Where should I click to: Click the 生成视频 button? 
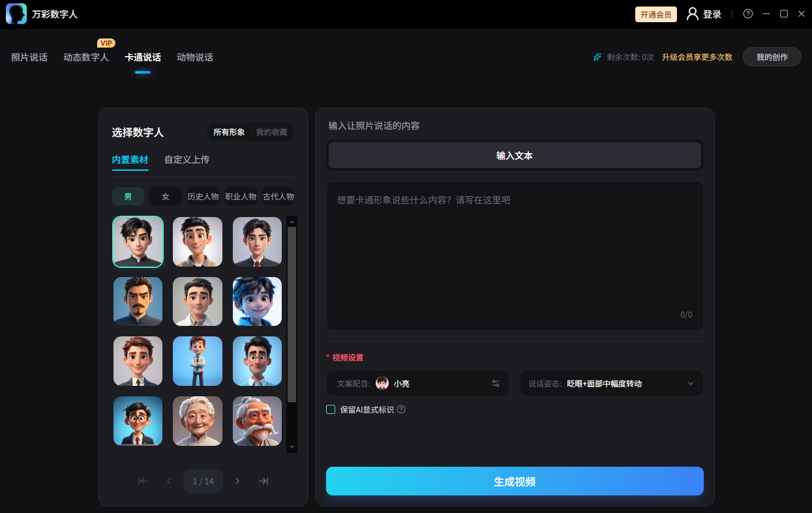click(x=515, y=481)
